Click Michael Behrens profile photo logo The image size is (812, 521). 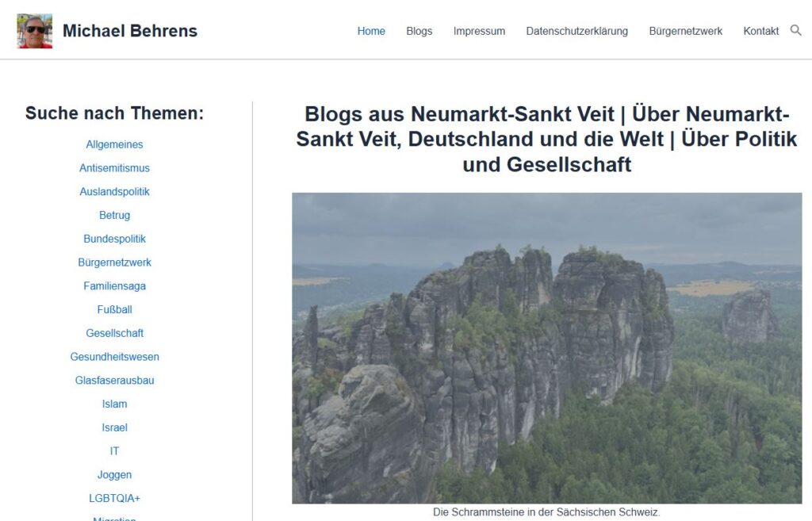pyautogui.click(x=35, y=31)
